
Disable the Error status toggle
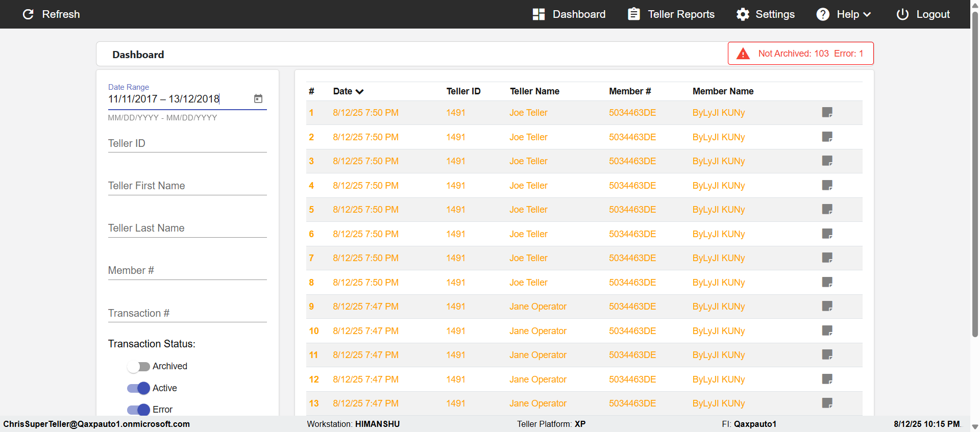coord(138,410)
